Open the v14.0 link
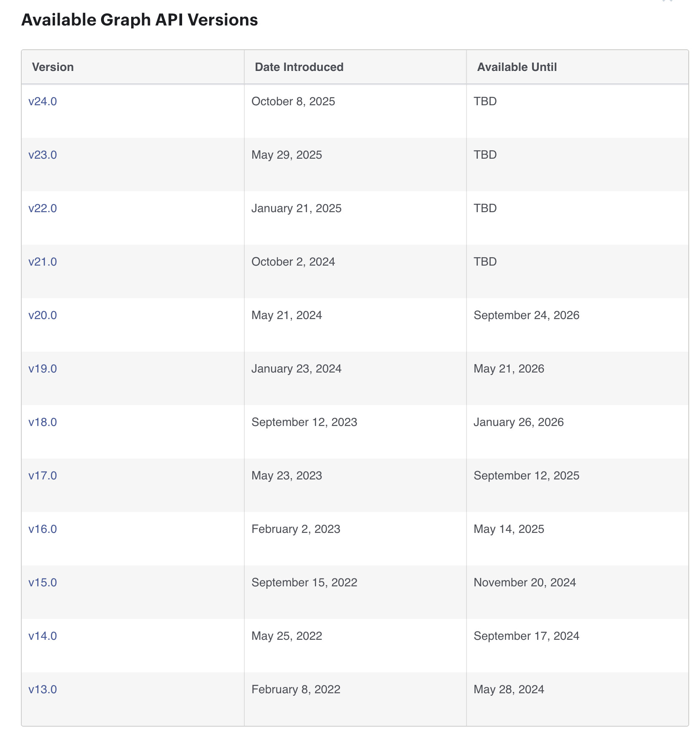 (x=43, y=636)
